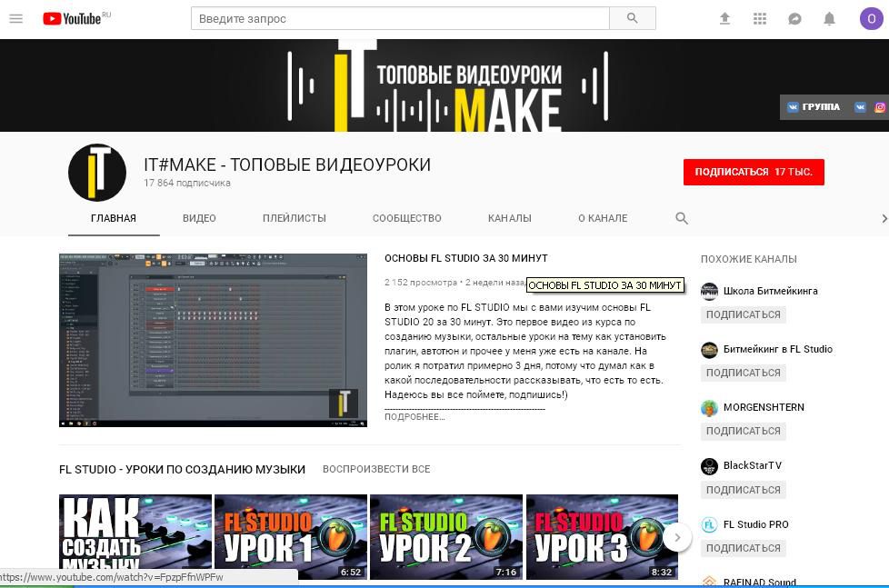Switch to the О канале tab
The image size is (889, 588).
click(x=603, y=218)
